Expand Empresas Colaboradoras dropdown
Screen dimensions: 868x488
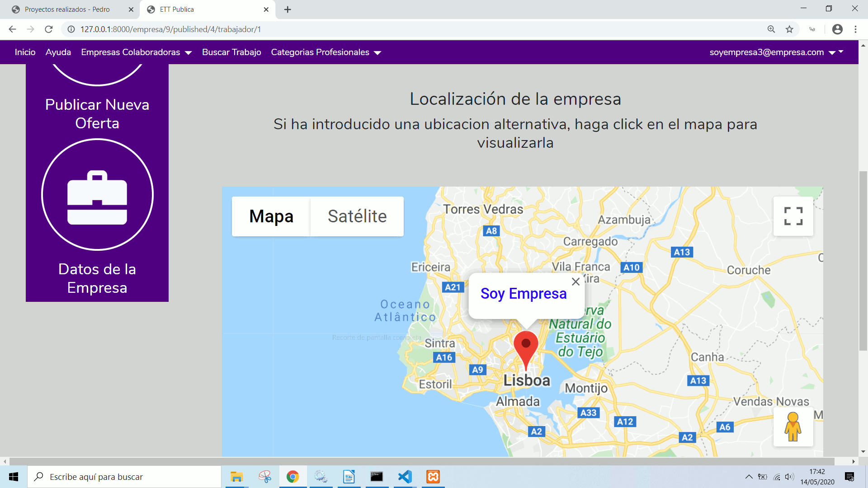point(137,52)
